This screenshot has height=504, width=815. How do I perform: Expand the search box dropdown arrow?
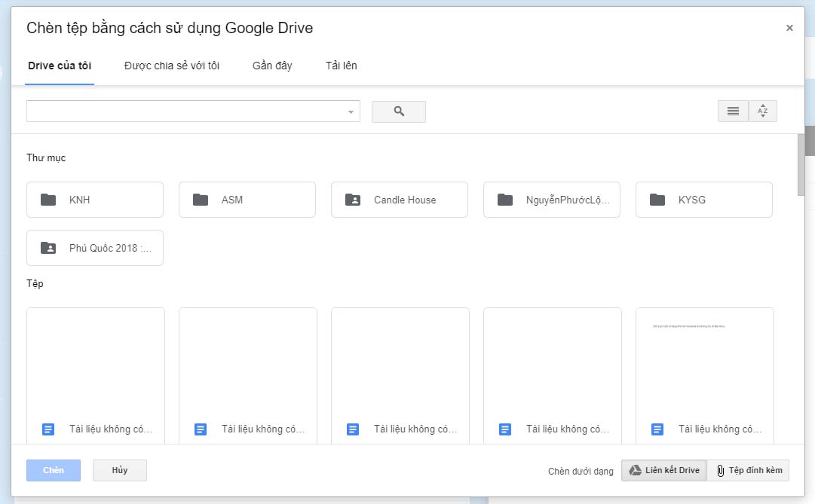pos(351,111)
